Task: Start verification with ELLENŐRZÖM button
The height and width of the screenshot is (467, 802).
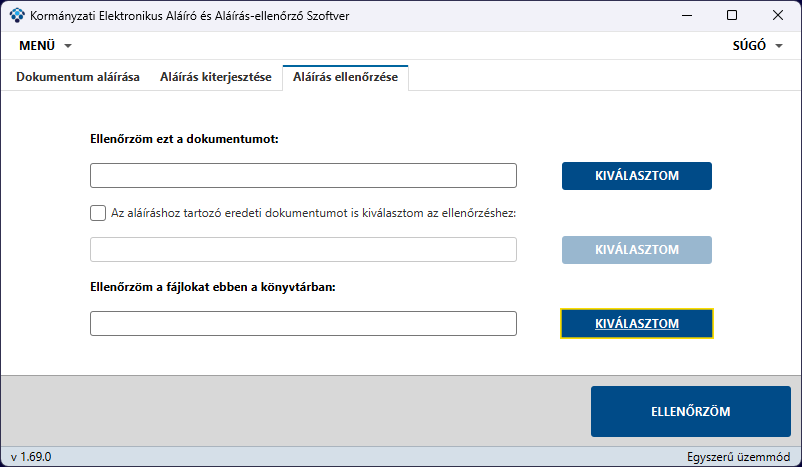Action: [690, 411]
